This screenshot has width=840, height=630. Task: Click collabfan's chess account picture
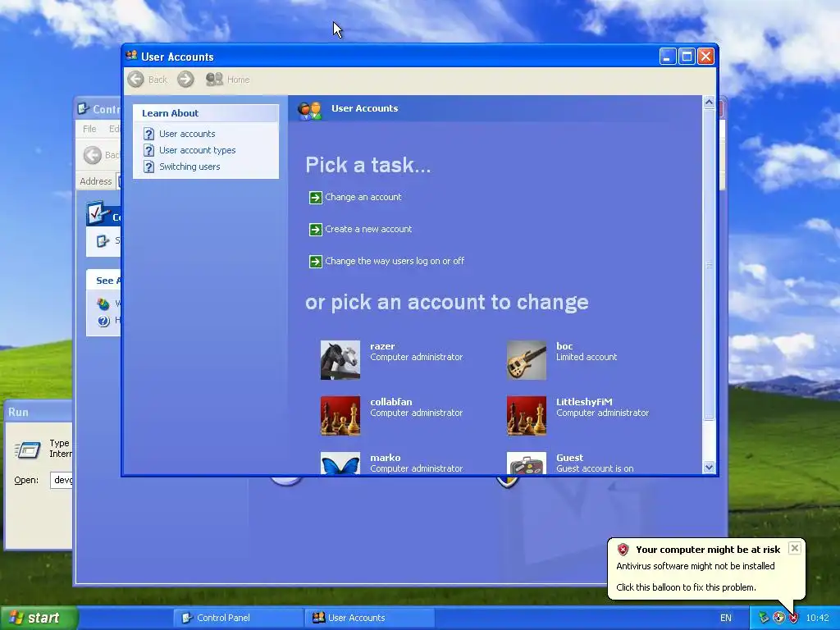340,416
